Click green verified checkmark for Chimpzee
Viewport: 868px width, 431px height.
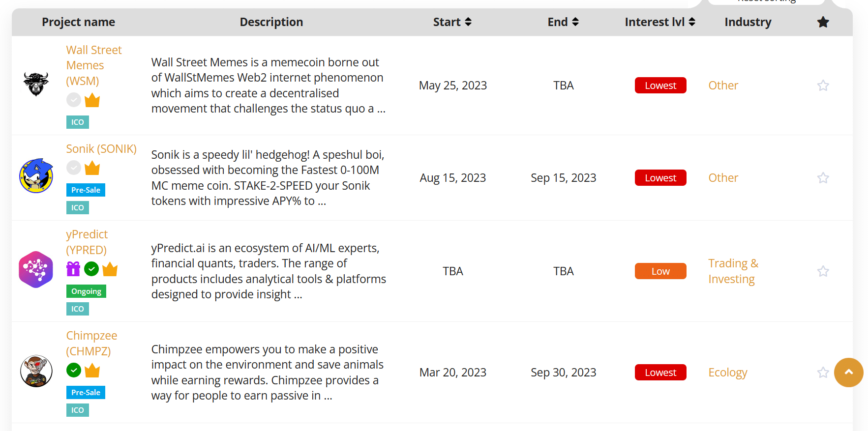point(74,370)
